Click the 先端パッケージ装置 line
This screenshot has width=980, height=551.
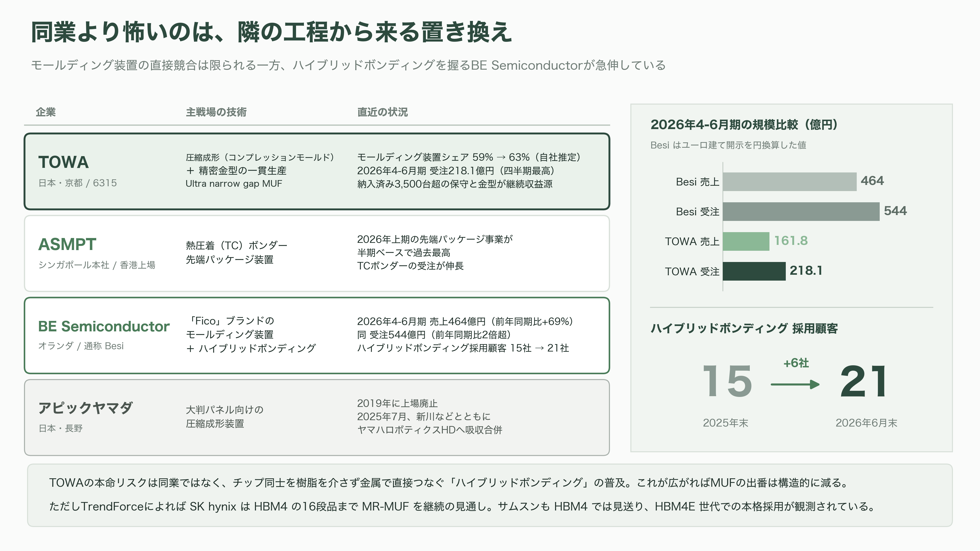[230, 259]
